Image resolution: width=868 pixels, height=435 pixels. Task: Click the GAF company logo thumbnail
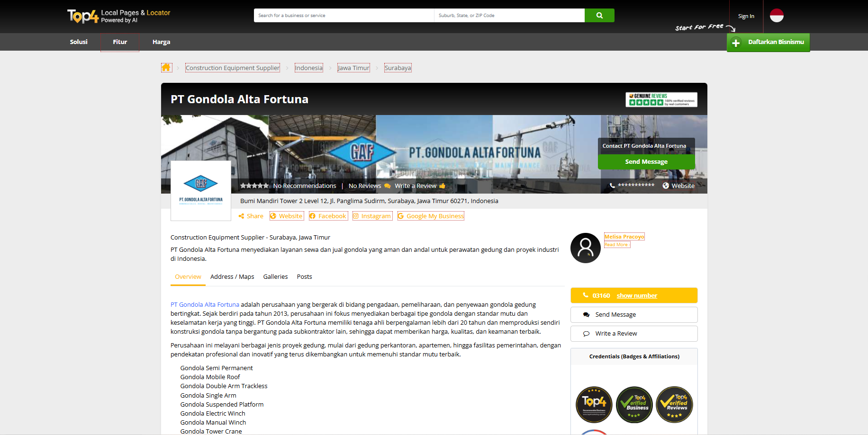point(201,190)
